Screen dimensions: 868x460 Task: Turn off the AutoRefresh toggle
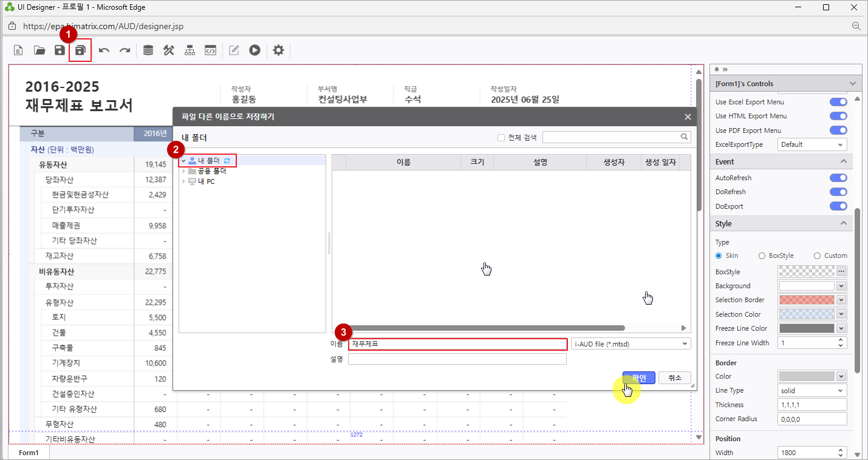[x=838, y=178]
